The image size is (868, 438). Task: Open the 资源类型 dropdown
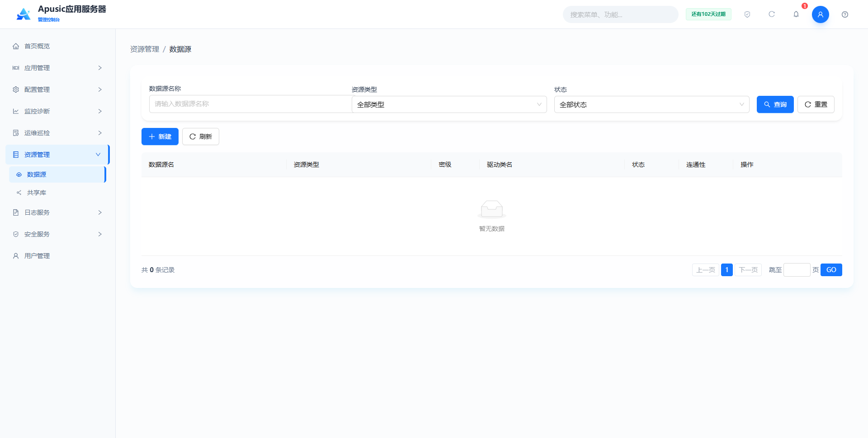coord(449,104)
